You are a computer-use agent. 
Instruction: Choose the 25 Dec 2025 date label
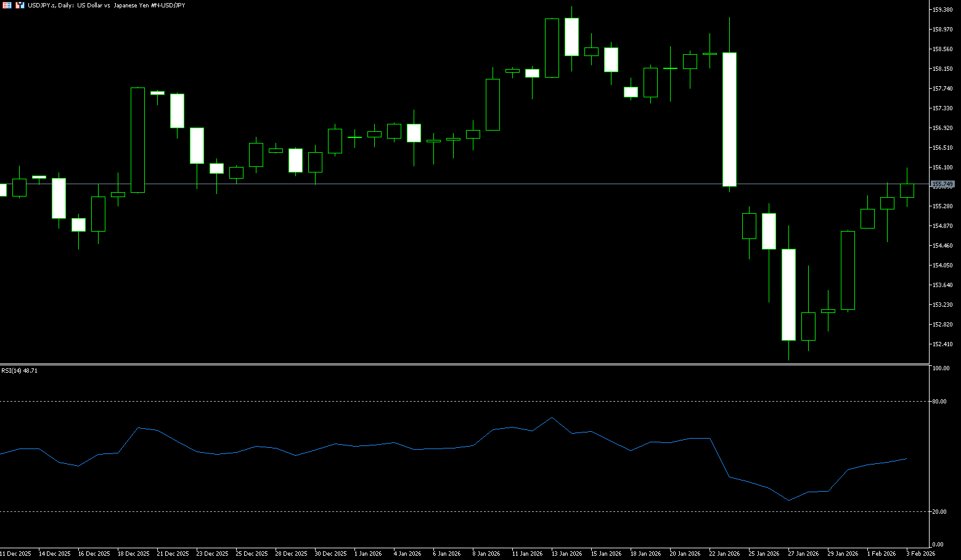[251, 554]
